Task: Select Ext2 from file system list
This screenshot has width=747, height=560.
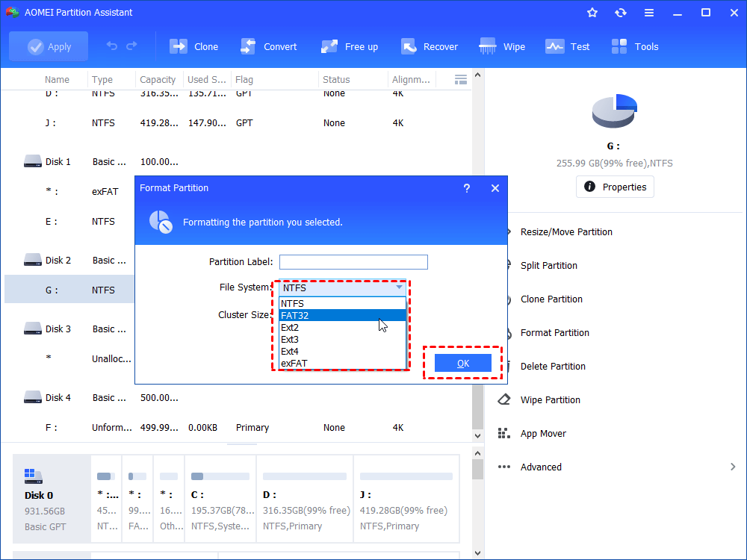Action: (342, 327)
